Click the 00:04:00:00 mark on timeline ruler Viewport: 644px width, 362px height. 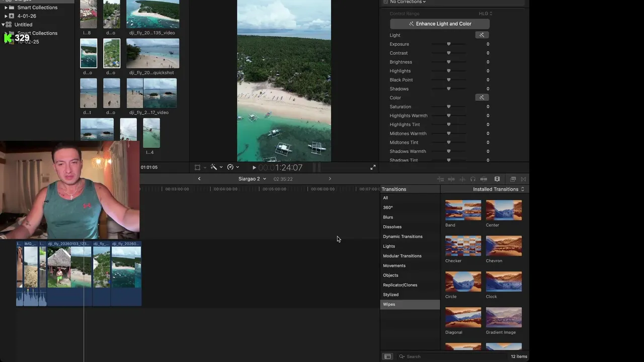225,189
